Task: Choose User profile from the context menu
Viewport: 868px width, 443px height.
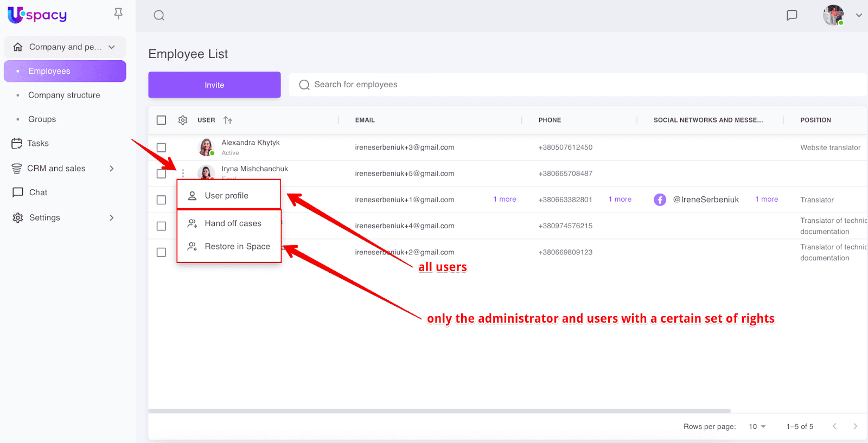Action: pos(226,196)
